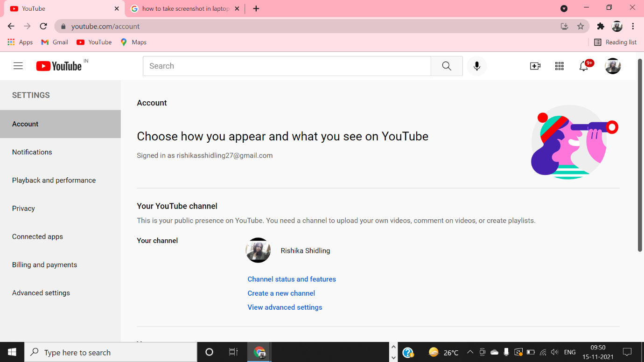Open Advanced settings in sidebar
This screenshot has height=362, width=644.
coord(60,293)
